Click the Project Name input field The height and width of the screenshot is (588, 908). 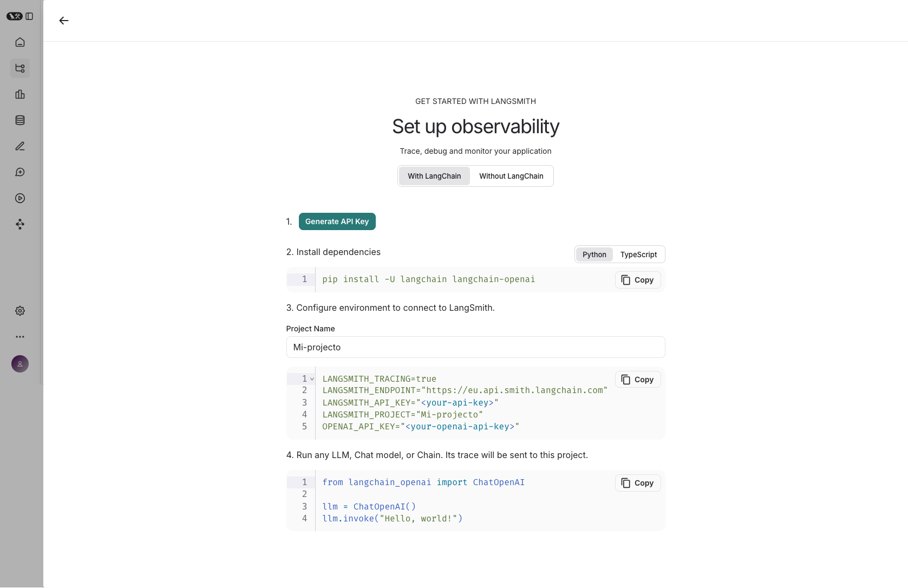(475, 347)
